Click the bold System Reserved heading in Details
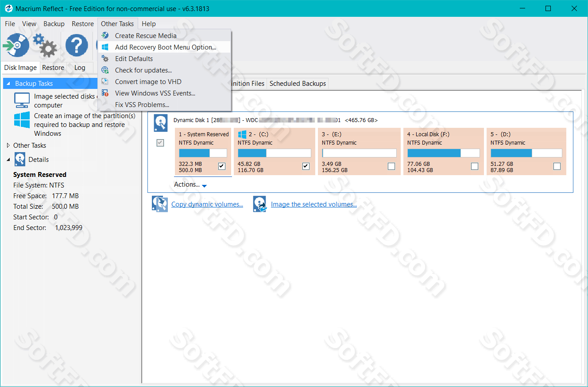 [40, 174]
